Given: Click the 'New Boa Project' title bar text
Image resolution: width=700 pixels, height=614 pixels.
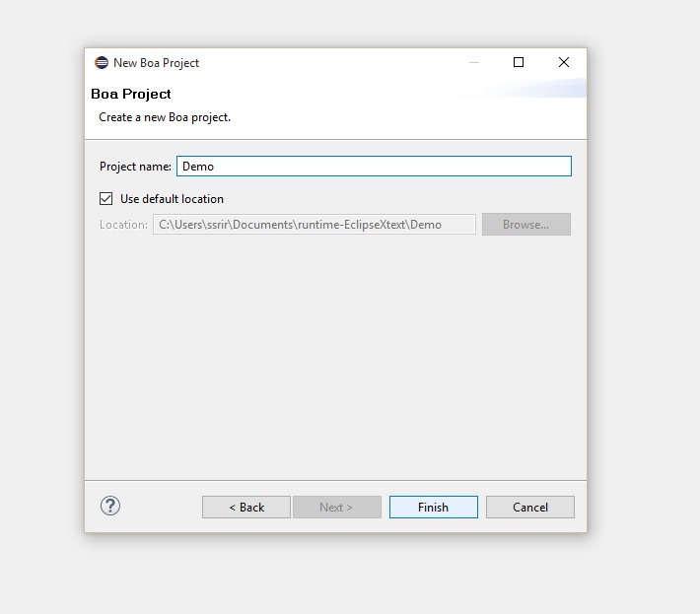Looking at the screenshot, I should pos(156,63).
